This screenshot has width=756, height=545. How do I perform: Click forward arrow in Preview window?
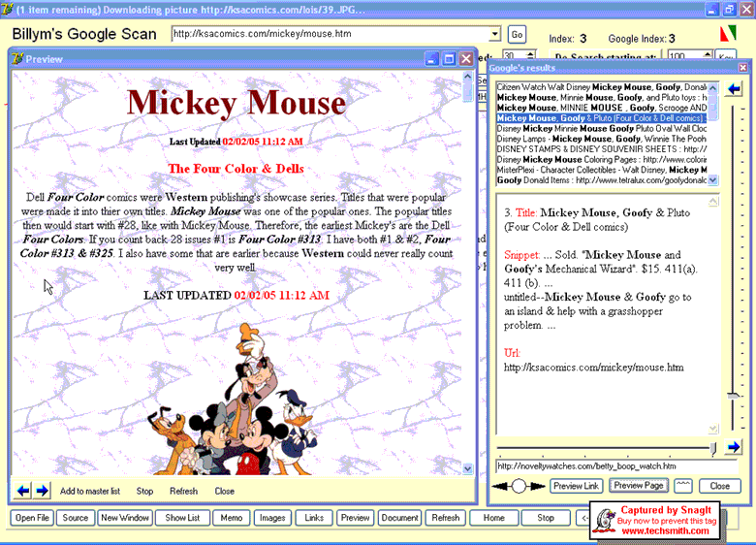tap(43, 491)
